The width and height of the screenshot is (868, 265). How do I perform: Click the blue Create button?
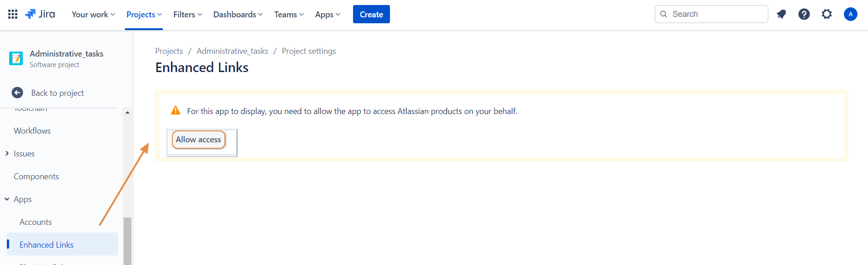coord(371,15)
